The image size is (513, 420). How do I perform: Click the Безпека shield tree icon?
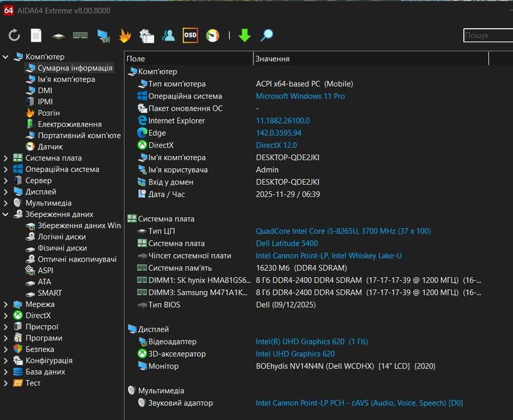pos(18,349)
